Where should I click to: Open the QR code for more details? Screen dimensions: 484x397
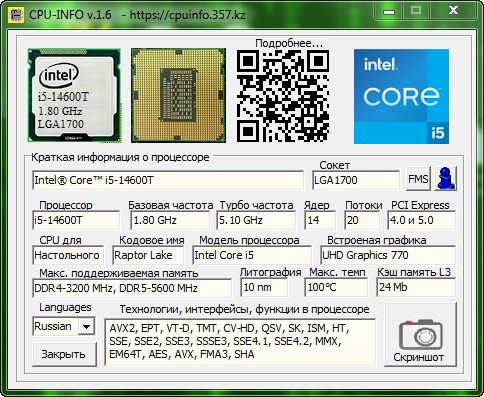pyautogui.click(x=283, y=96)
